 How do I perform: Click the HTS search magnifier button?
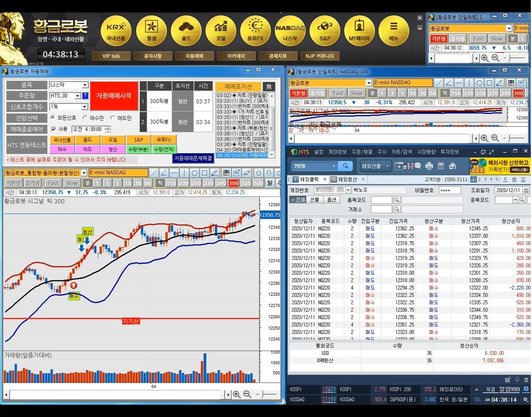click(x=345, y=166)
